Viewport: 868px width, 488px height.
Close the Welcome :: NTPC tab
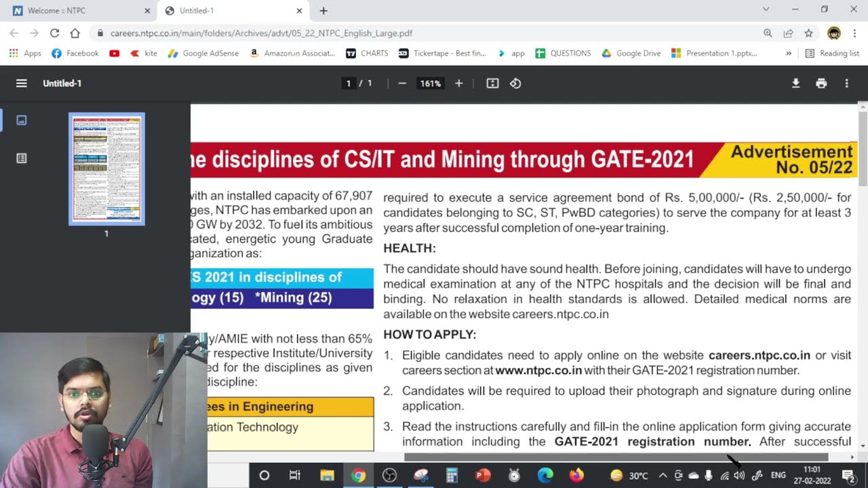[x=147, y=11]
